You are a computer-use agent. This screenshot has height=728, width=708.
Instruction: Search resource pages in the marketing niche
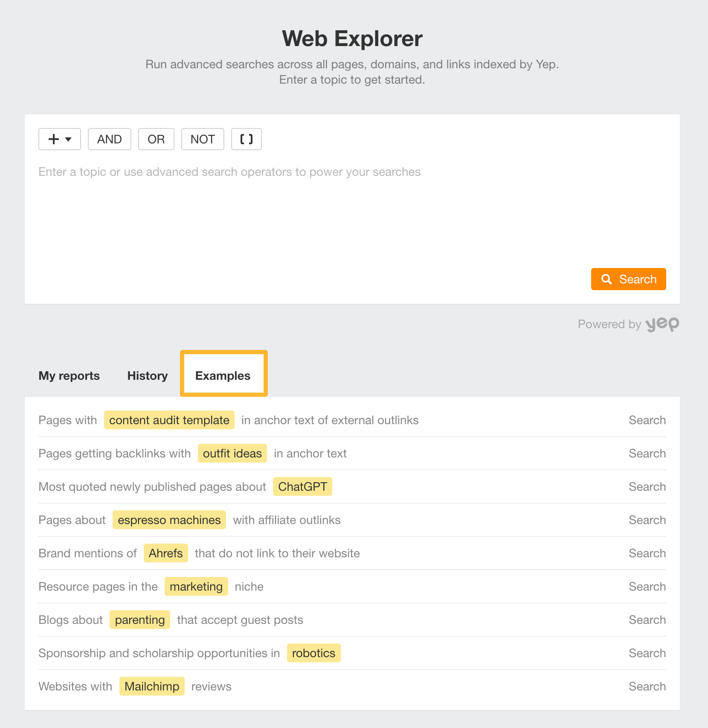point(647,586)
